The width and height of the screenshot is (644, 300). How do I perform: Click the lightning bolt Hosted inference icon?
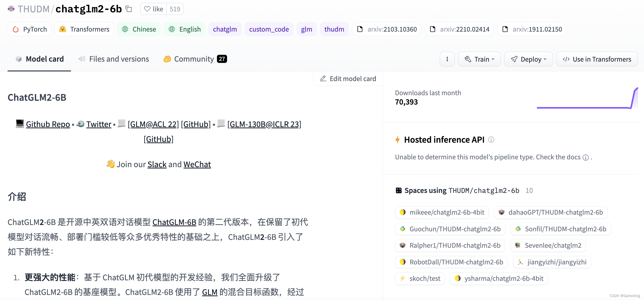(x=398, y=140)
